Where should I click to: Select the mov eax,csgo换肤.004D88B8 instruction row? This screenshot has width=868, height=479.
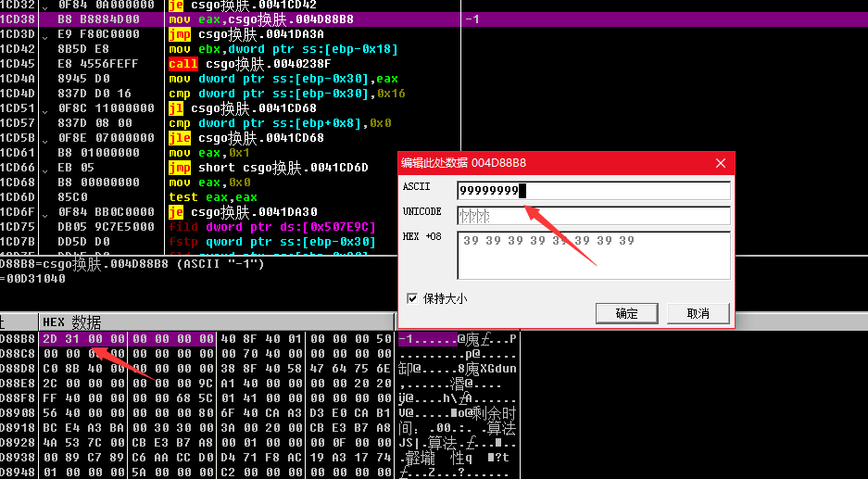coord(261,19)
